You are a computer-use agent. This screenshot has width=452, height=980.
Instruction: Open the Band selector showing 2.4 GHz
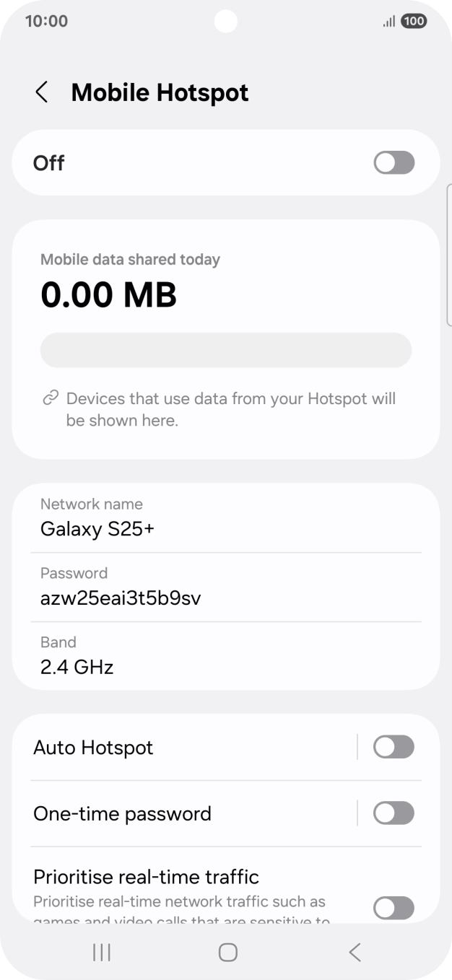click(226, 655)
